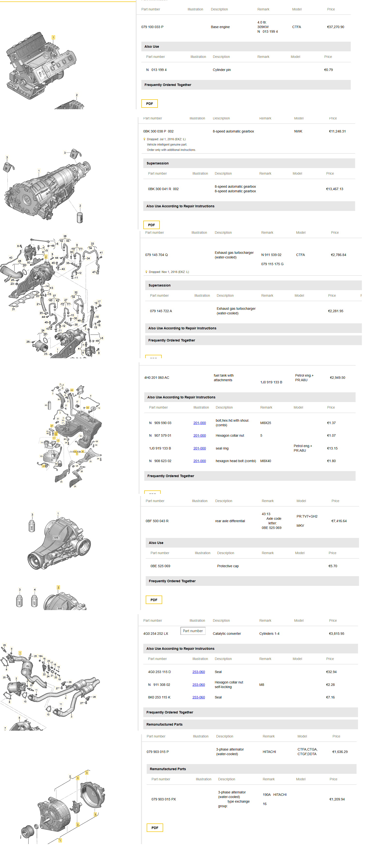Expand Remanufactured Parts under catalytic converter
Image resolution: width=366 pixels, height=868 pixels.
pyautogui.click(x=251, y=724)
